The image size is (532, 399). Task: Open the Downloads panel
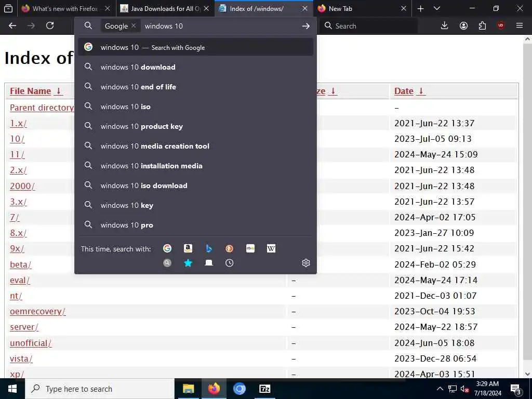(x=444, y=26)
